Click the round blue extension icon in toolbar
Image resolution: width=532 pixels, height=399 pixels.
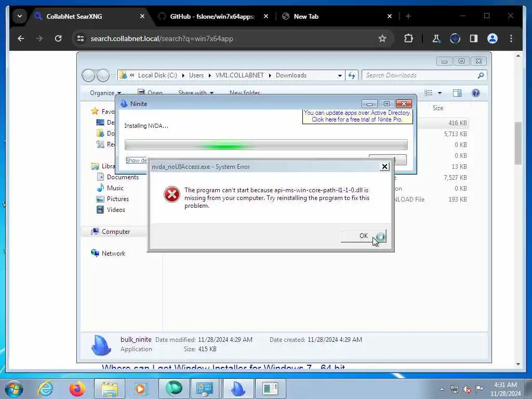(455, 38)
